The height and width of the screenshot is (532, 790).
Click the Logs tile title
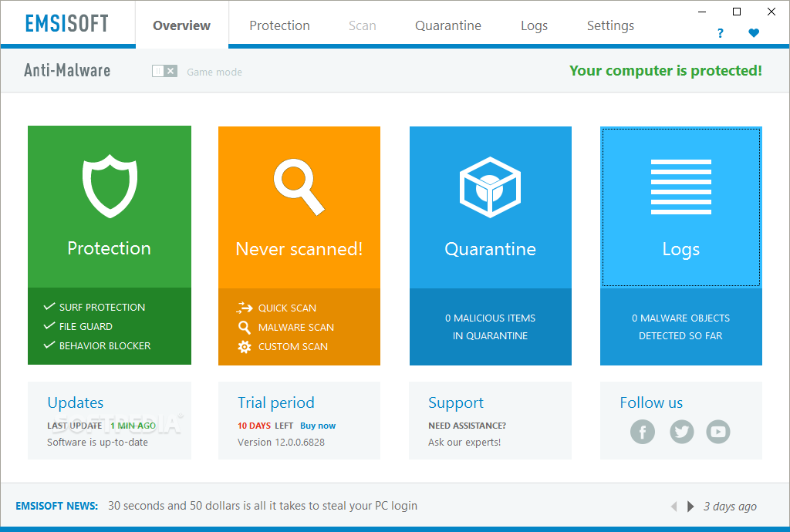(x=680, y=250)
